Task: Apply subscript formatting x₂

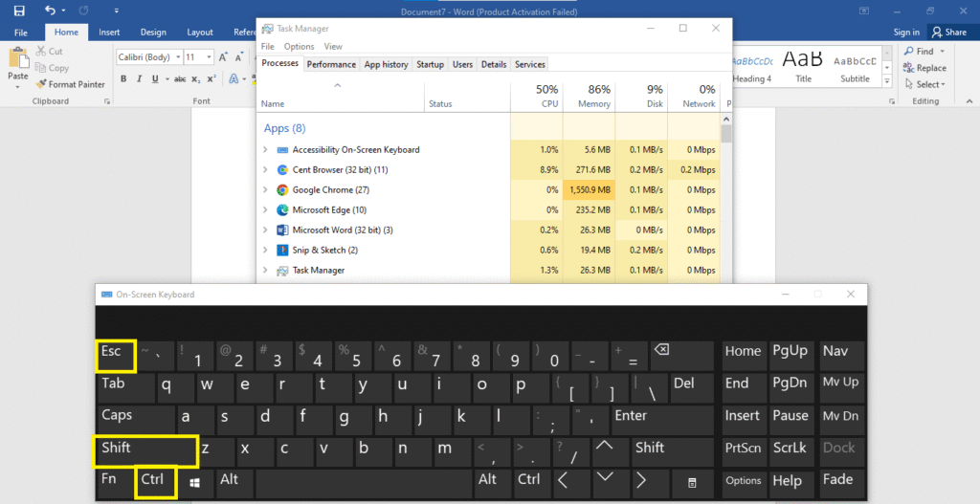Action: click(x=195, y=78)
